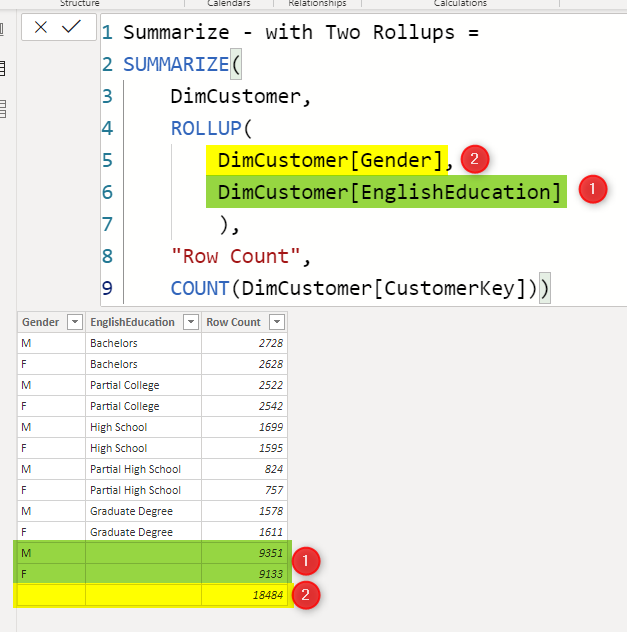627x632 pixels.
Task: Select the cell with value 1578
Action: [244, 511]
